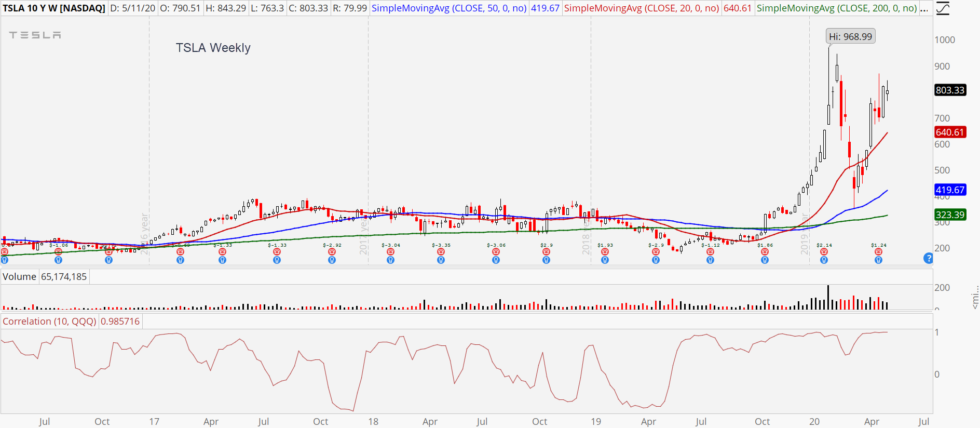Click the blue lightbulb icon below $2.9 earnings
980x428 pixels.
point(546,260)
